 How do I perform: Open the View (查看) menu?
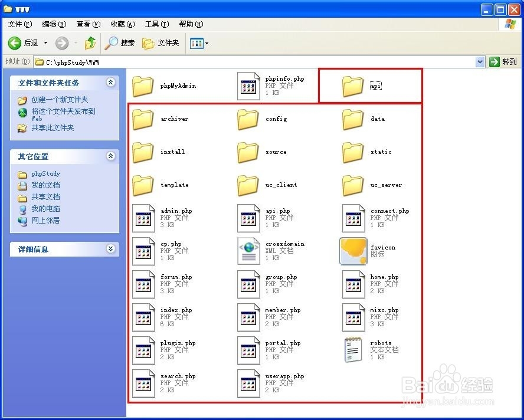click(89, 24)
